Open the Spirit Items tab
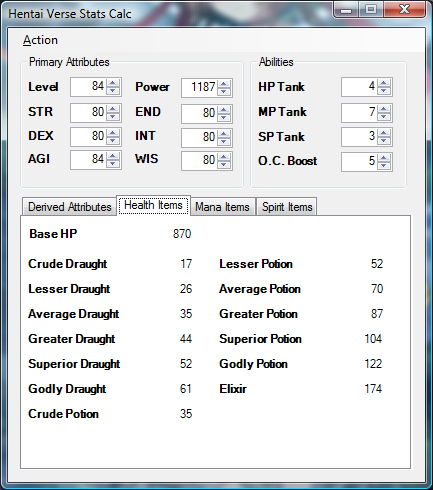This screenshot has width=433, height=490. click(x=287, y=207)
